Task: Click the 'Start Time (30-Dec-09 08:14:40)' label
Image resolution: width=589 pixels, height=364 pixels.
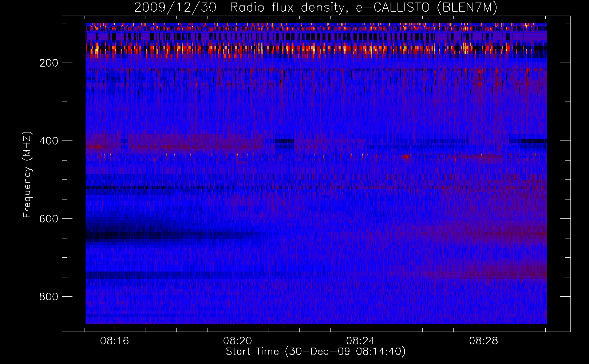Action: (x=316, y=352)
